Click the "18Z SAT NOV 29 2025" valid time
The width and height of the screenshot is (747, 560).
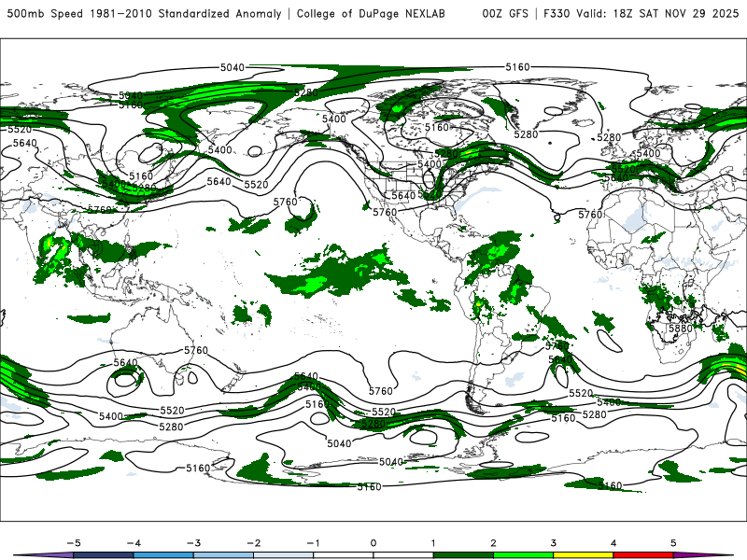click(675, 13)
